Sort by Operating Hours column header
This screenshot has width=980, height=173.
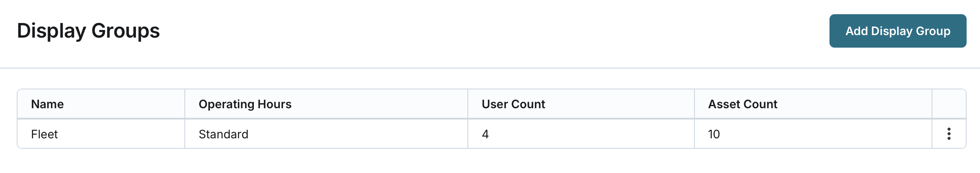coord(245,104)
